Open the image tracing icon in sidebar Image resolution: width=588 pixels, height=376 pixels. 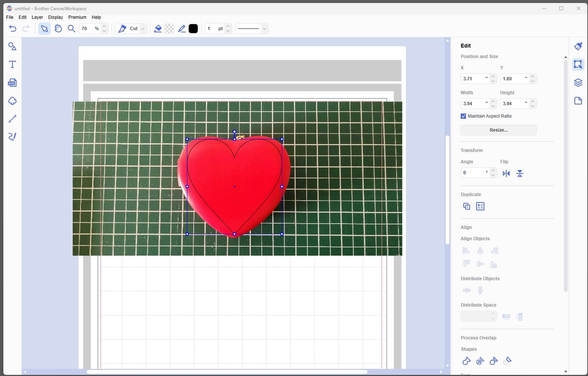point(12,101)
